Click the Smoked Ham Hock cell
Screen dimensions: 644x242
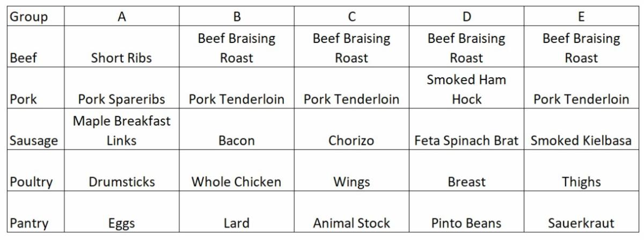[x=466, y=90]
